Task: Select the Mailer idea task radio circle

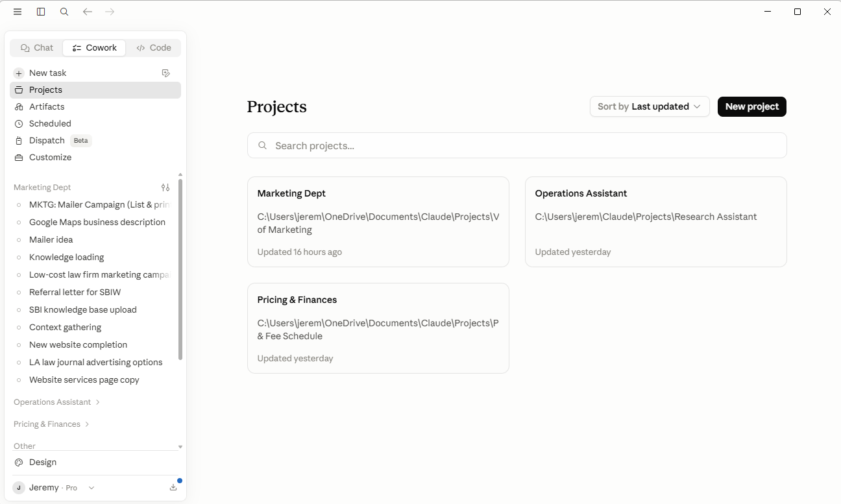Action: click(x=19, y=240)
